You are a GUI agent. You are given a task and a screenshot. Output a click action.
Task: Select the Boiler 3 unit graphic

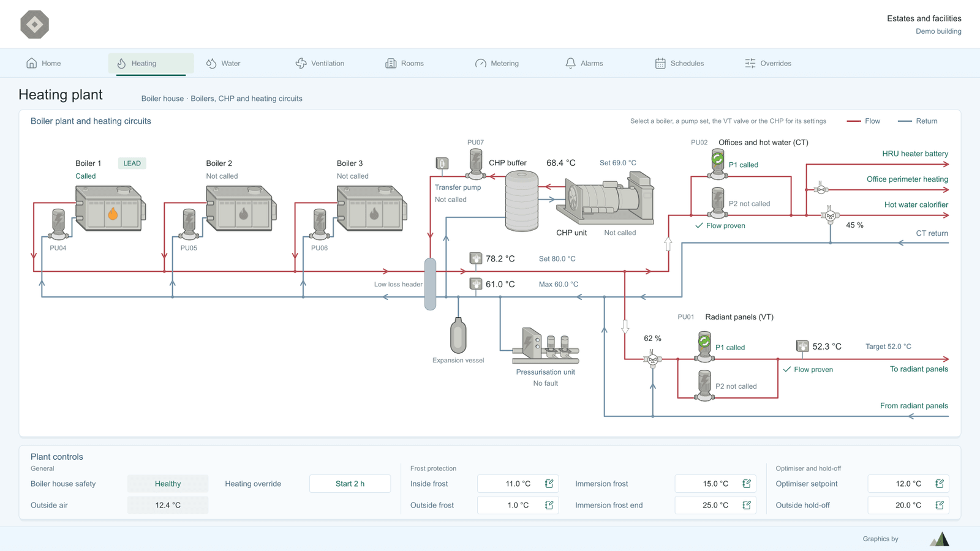(372, 208)
